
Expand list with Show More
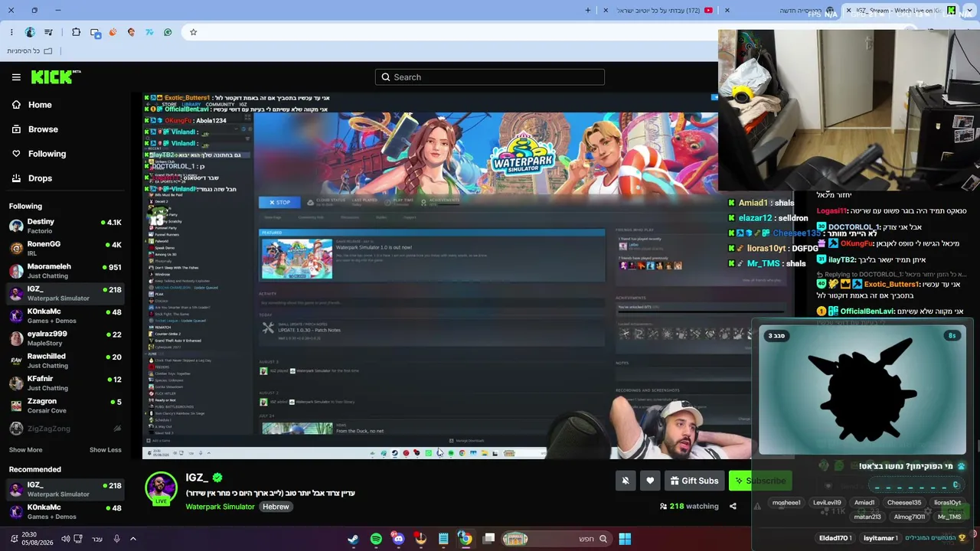[25, 450]
